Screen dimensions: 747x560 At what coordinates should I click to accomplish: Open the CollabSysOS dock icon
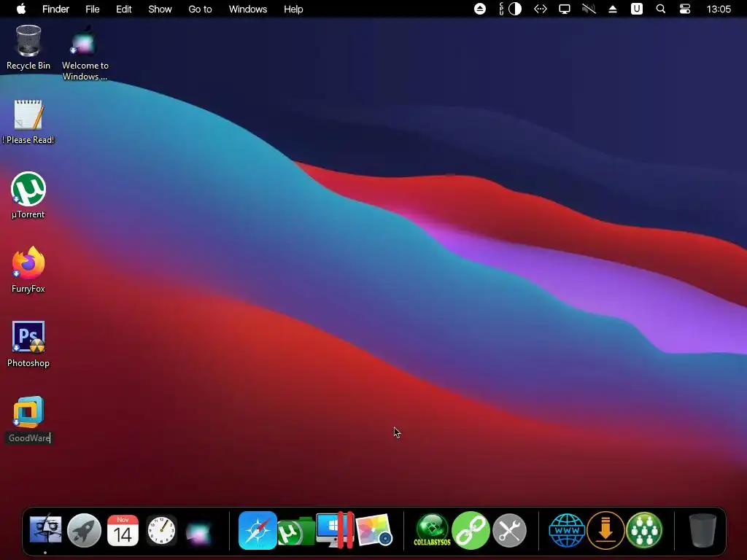point(432,530)
